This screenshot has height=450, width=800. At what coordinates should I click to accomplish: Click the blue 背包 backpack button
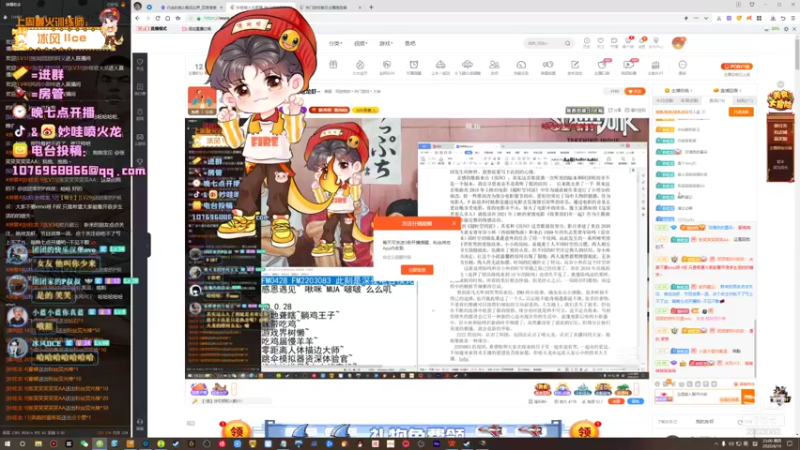[x=636, y=402]
